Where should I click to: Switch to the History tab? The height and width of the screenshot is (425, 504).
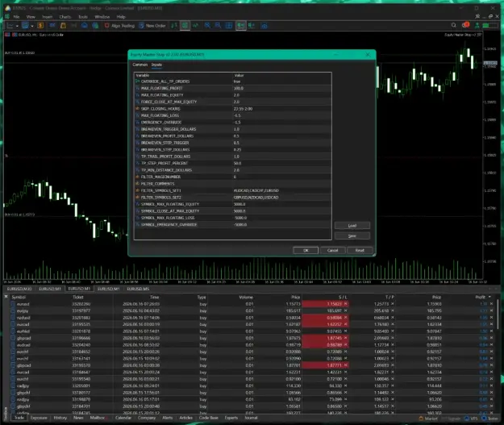point(60,418)
